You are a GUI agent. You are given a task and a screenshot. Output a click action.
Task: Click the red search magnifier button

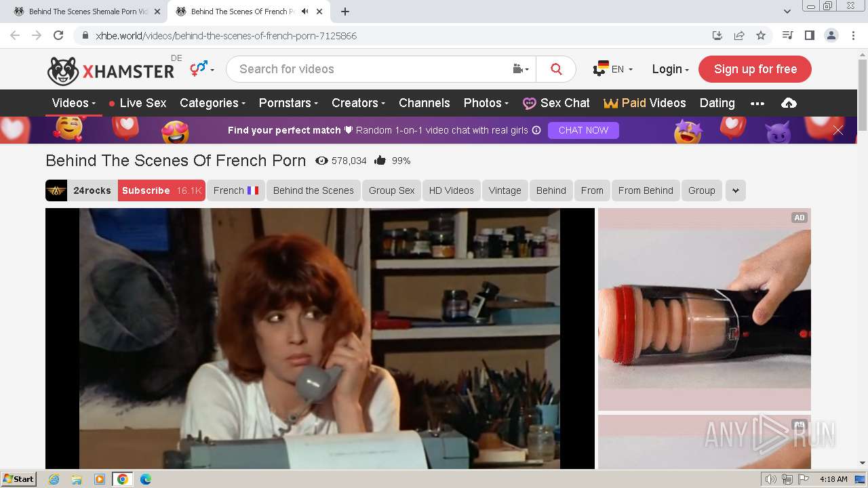click(556, 69)
